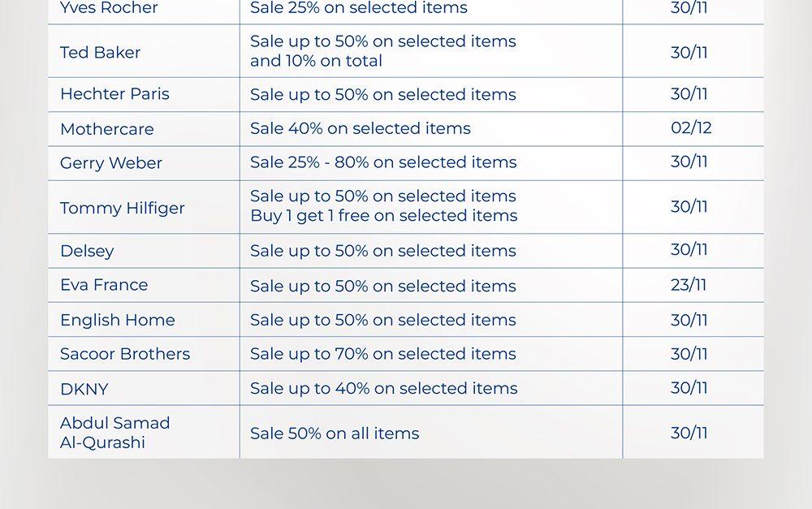Select the Sacoor Brothers brand cell
The image size is (812, 509).
[x=125, y=354]
